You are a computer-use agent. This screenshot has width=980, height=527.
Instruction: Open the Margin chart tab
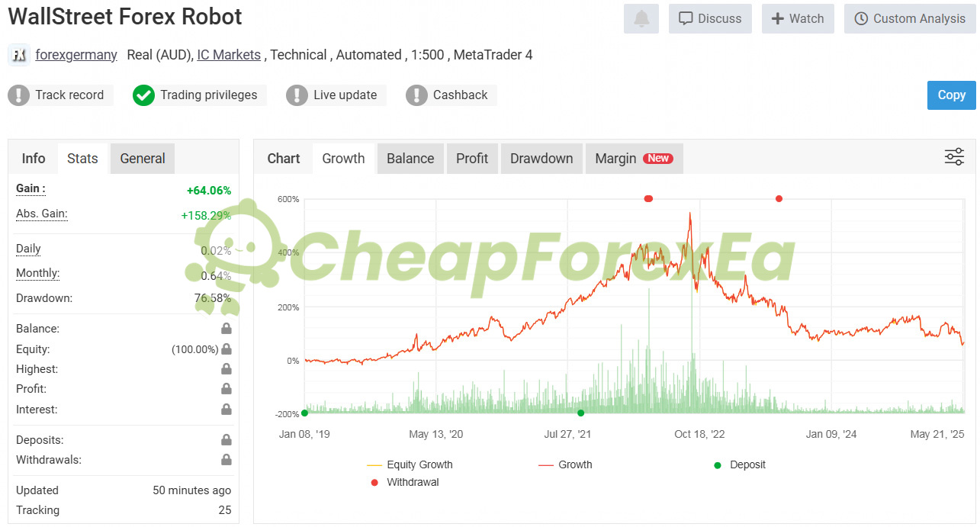pyautogui.click(x=634, y=159)
